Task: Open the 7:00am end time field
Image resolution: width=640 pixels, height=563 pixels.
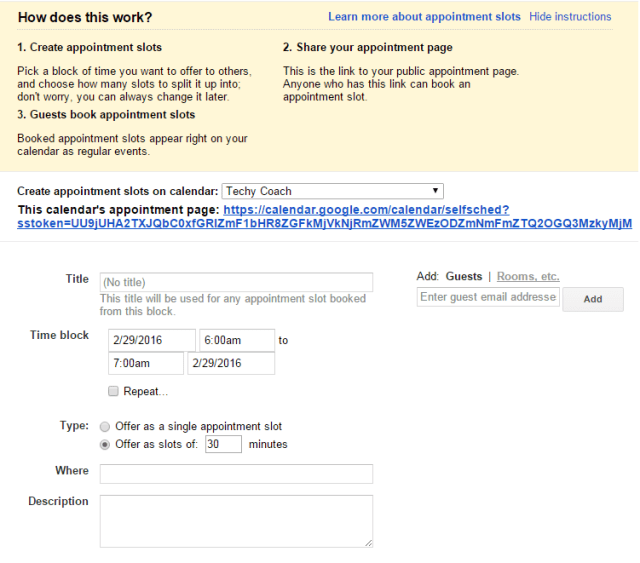Action: (146, 363)
